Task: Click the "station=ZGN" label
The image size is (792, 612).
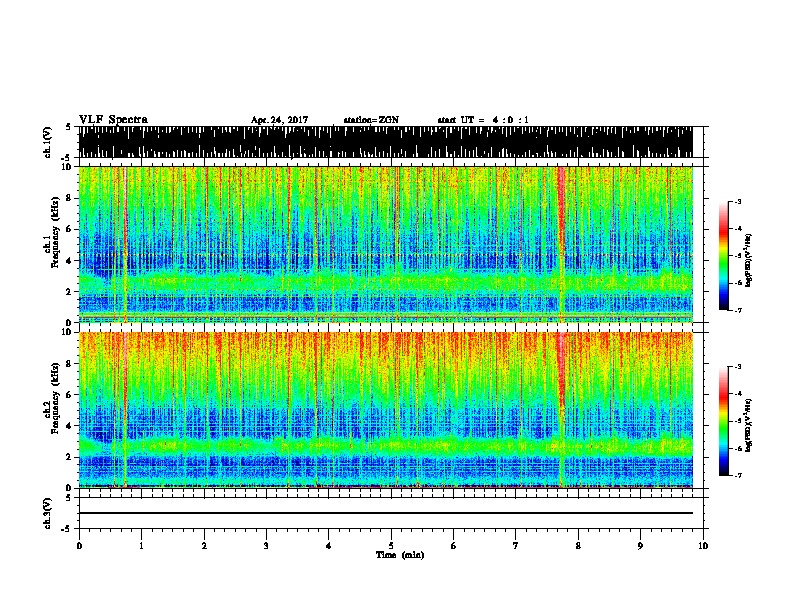Action: tap(371, 120)
